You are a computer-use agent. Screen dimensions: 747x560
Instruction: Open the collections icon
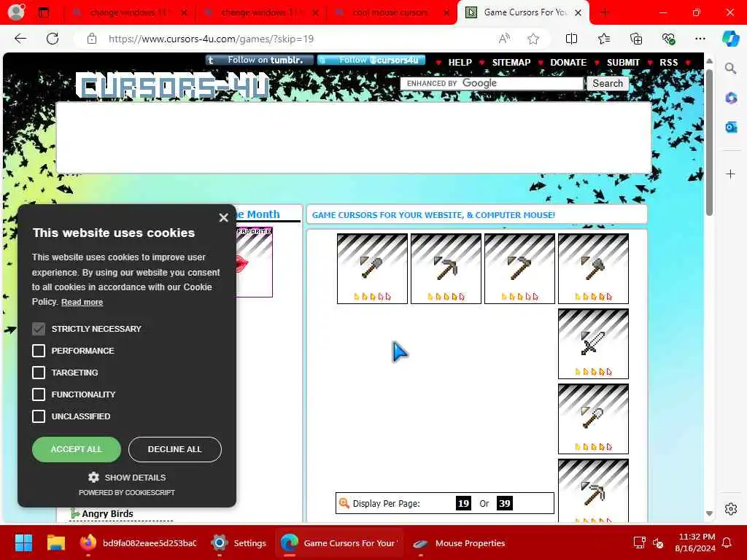pos(636,39)
